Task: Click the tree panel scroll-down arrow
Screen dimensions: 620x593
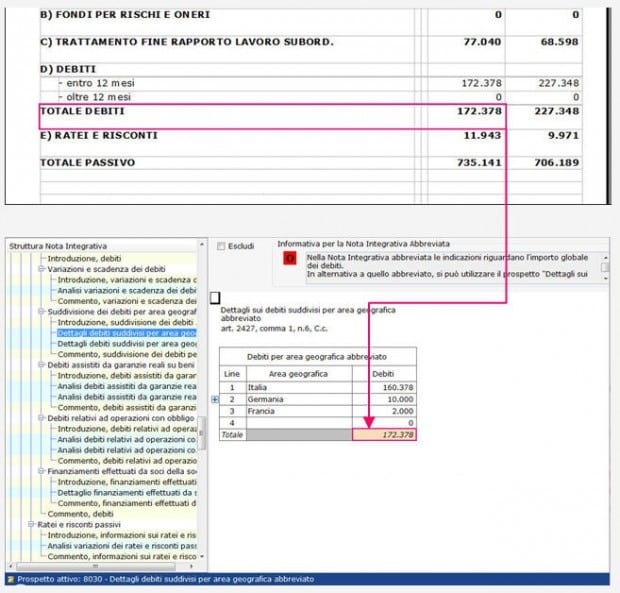Action: click(x=202, y=557)
